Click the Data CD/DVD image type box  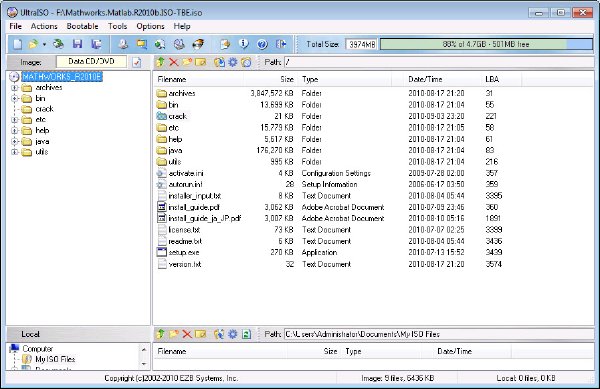coord(91,62)
